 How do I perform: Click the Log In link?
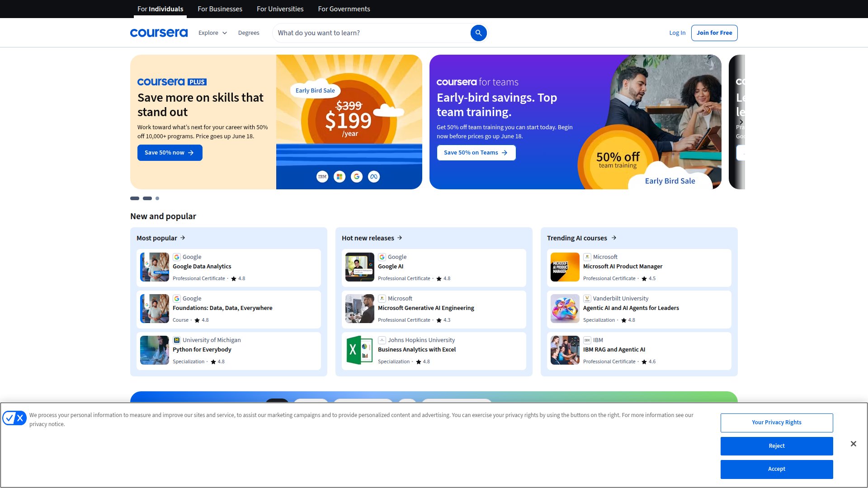677,33
